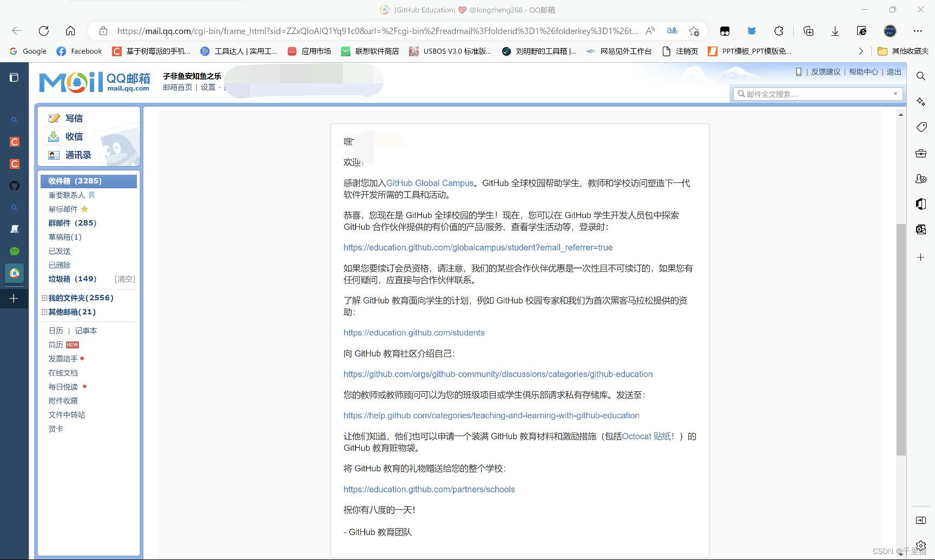Viewport: 935px width, 560px height.
Task: Open browser collections icon
Action: click(x=808, y=31)
